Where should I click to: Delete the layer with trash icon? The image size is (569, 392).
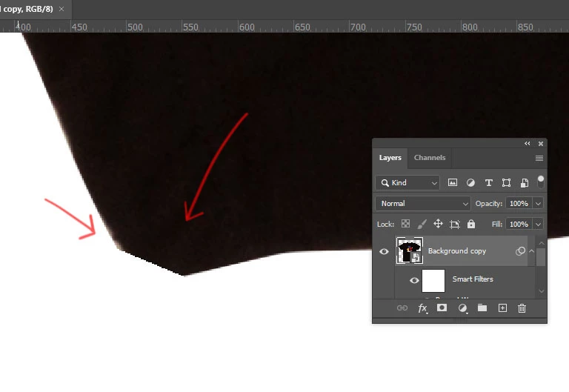[x=522, y=308]
